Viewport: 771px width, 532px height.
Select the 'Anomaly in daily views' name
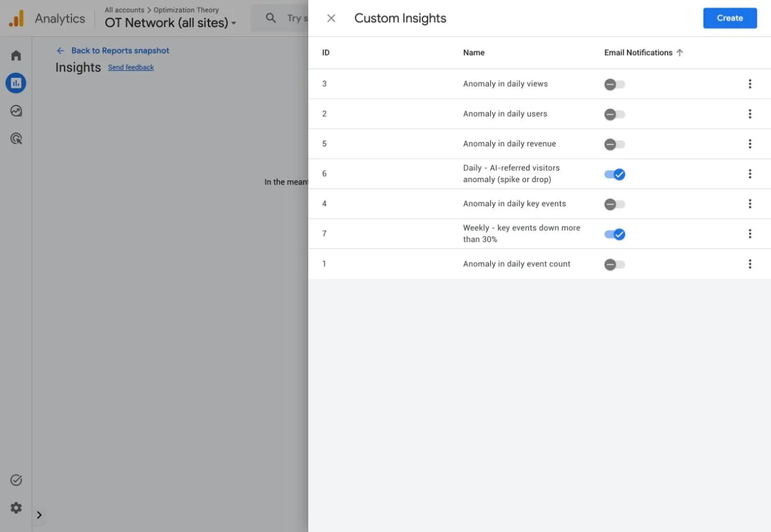point(506,84)
